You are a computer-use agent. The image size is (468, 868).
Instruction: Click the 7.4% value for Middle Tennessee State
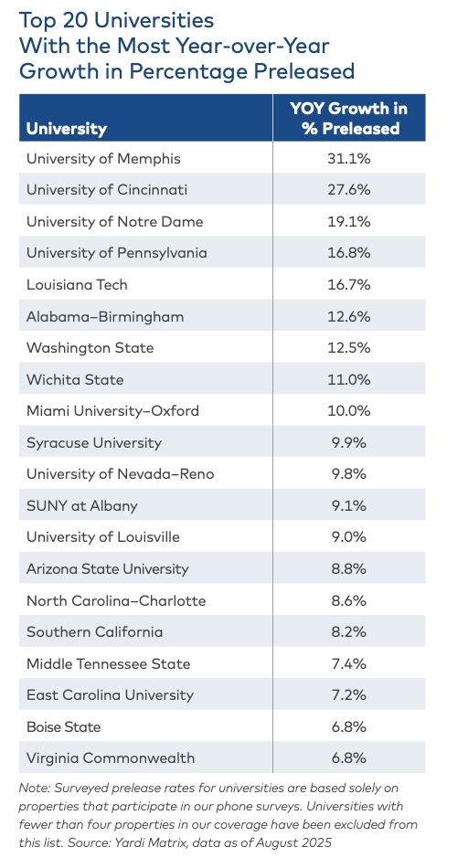click(348, 663)
